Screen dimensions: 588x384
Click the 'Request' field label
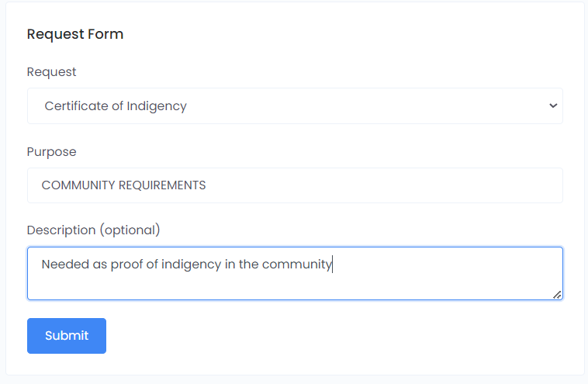point(51,72)
